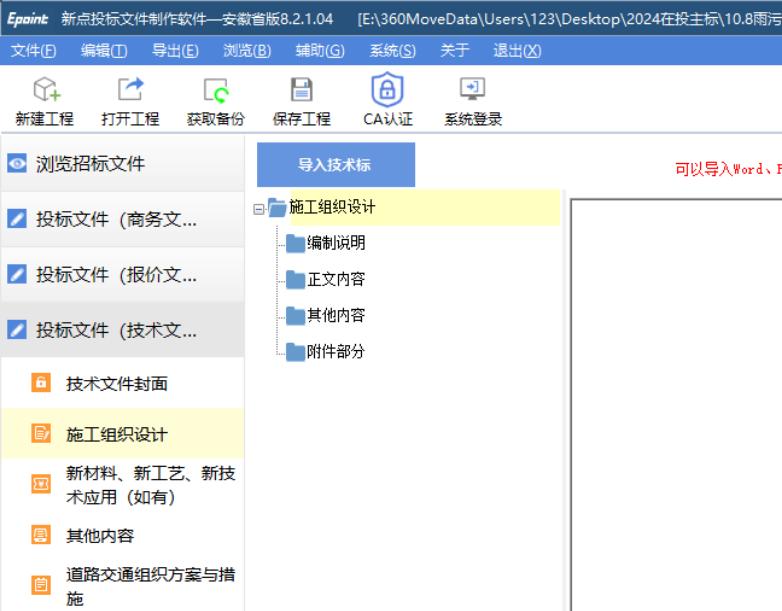Click the orange icon beside 技术文件封面
Screen dimensions: 782x611
point(41,383)
